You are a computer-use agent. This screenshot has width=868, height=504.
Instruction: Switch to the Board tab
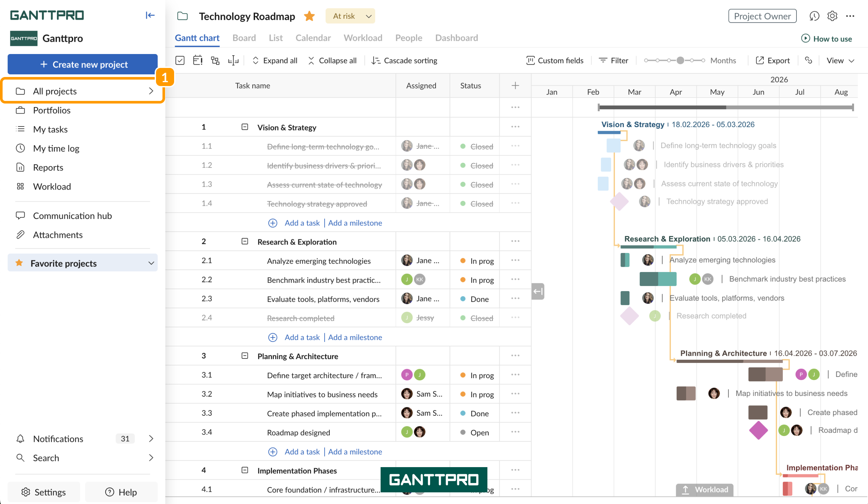244,38
